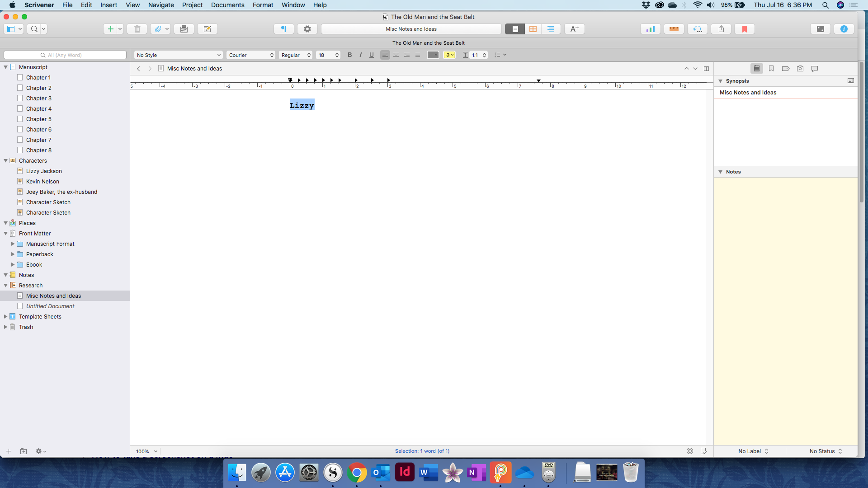Click the synopsis image toggle icon

coord(851,81)
